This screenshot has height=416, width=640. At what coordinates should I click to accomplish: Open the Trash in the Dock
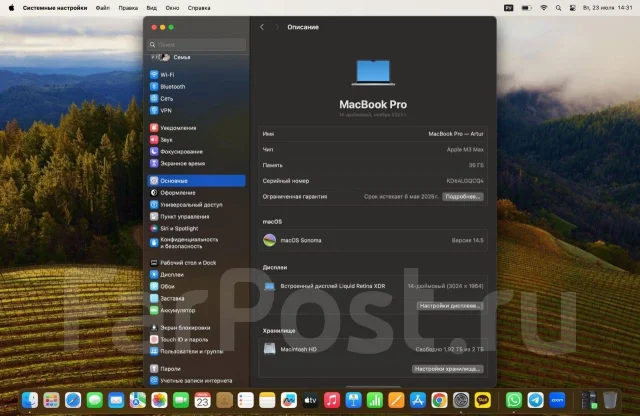tap(610, 400)
